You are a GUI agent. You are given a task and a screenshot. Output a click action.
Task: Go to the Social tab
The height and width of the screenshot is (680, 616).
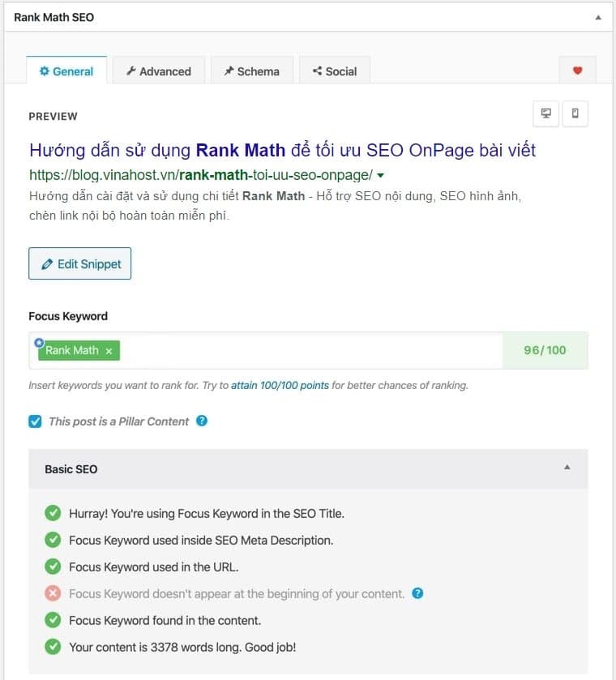pyautogui.click(x=335, y=71)
